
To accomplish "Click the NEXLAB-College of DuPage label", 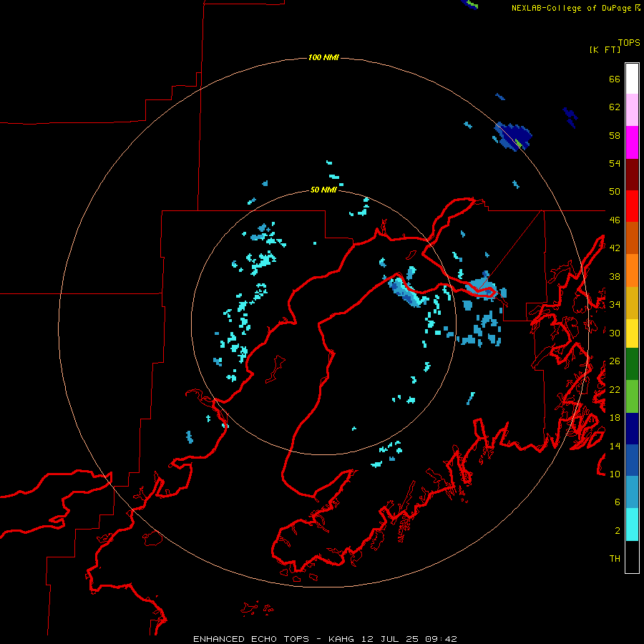I will (x=575, y=8).
